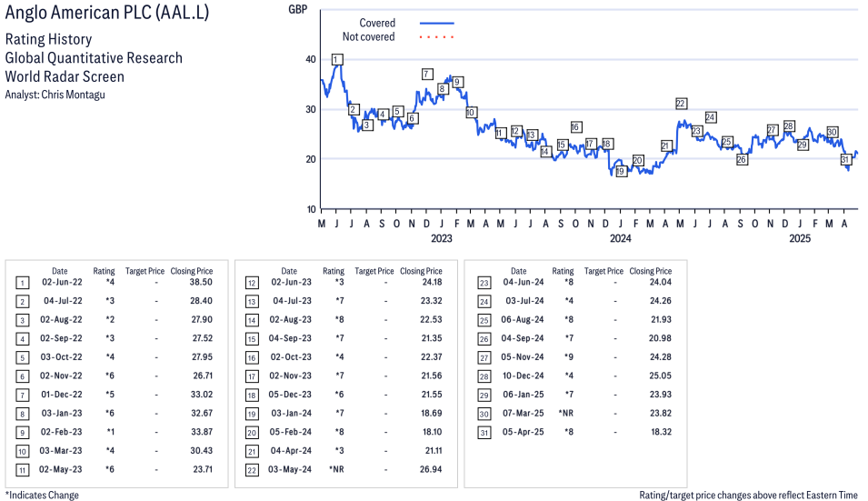Click the closing price 30.43
This screenshot has height=501, width=868.
click(202, 451)
